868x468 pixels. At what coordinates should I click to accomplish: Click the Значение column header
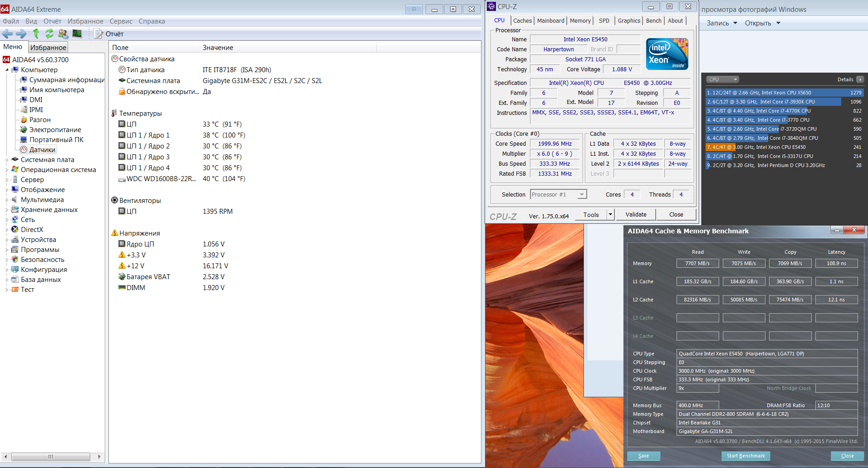[x=288, y=48]
